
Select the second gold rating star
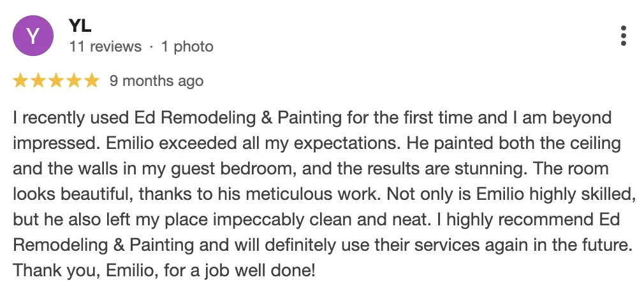pos(38,81)
